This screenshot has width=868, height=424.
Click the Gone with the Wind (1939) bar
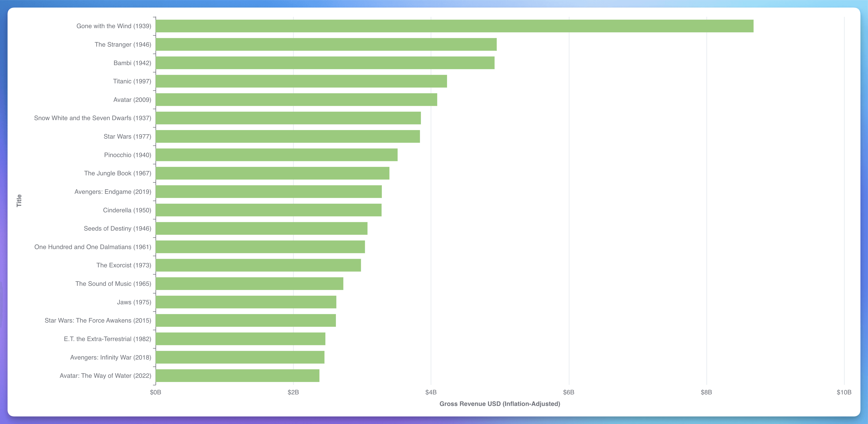point(455,26)
